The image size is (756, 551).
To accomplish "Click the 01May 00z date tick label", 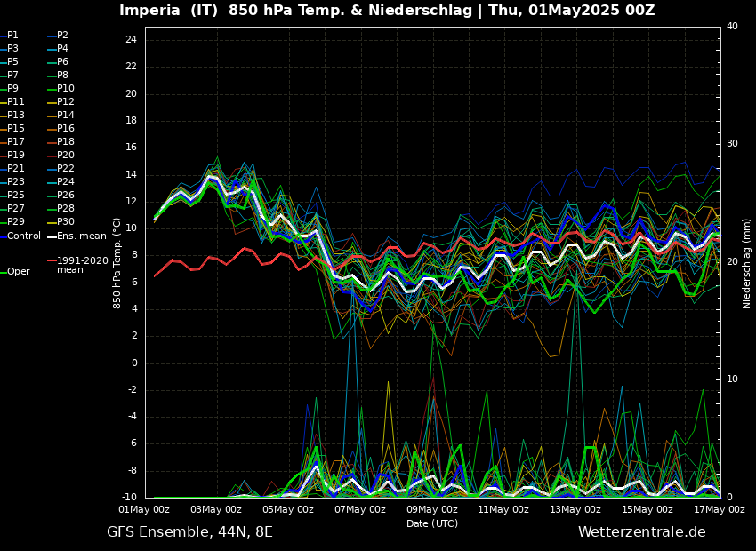I will [x=144, y=510].
